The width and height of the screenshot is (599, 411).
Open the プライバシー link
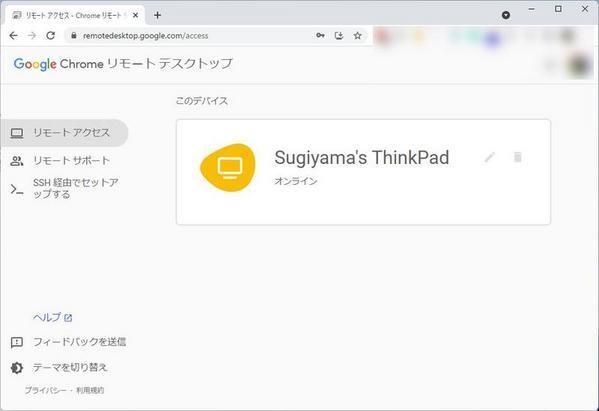45,390
